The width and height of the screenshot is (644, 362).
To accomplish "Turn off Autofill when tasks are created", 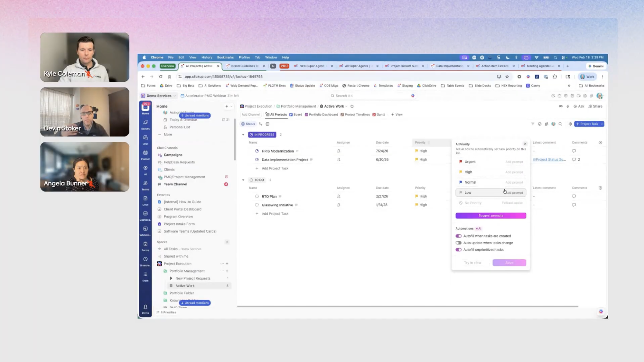I will [459, 236].
